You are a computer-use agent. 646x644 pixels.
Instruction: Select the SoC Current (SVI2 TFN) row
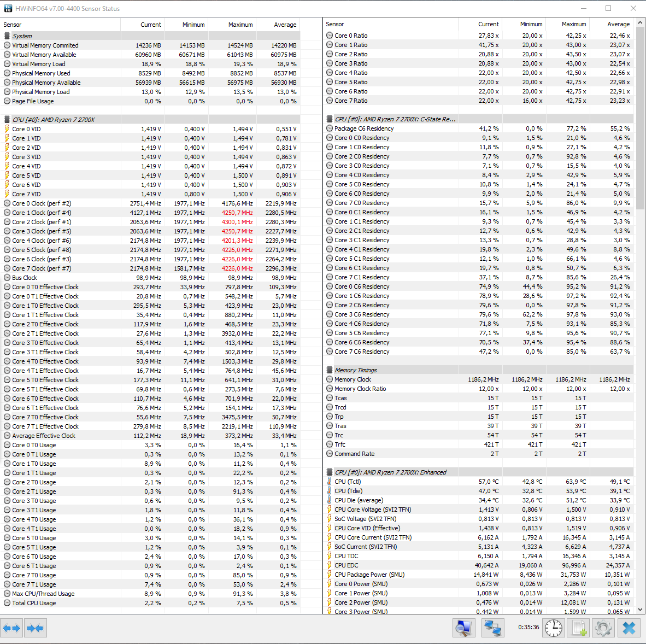[x=478, y=546]
